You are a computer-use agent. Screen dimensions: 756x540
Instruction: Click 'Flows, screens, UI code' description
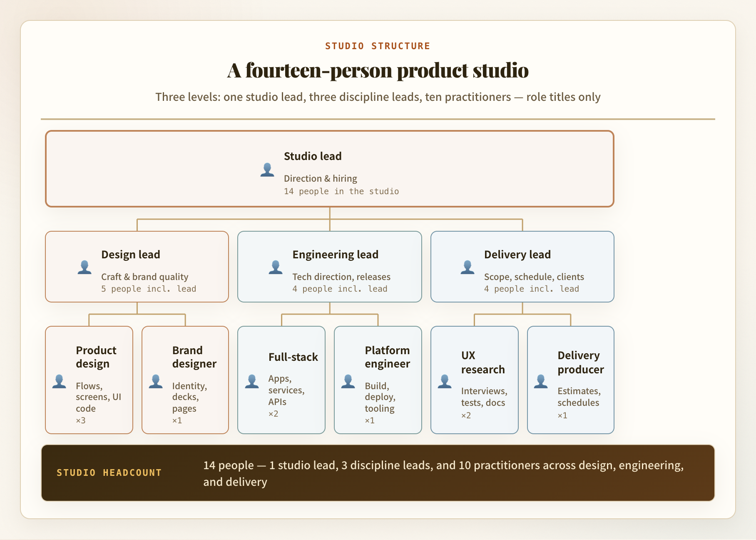point(99,397)
